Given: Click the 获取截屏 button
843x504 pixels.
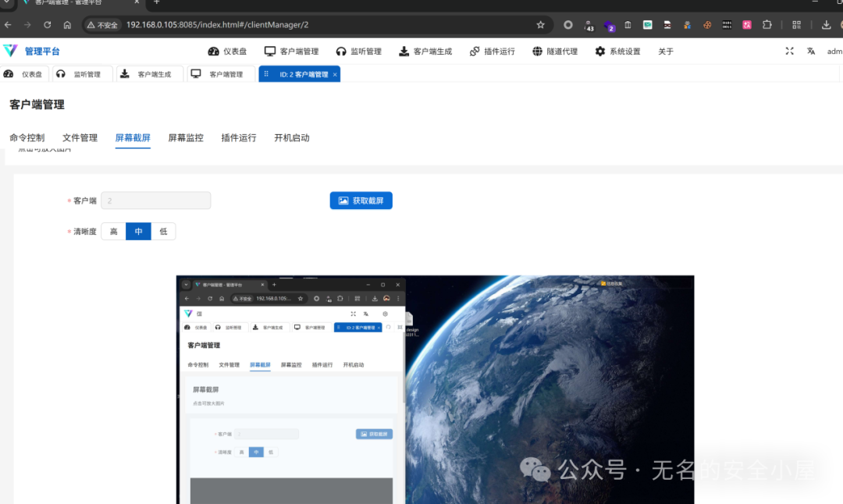Looking at the screenshot, I should [361, 201].
